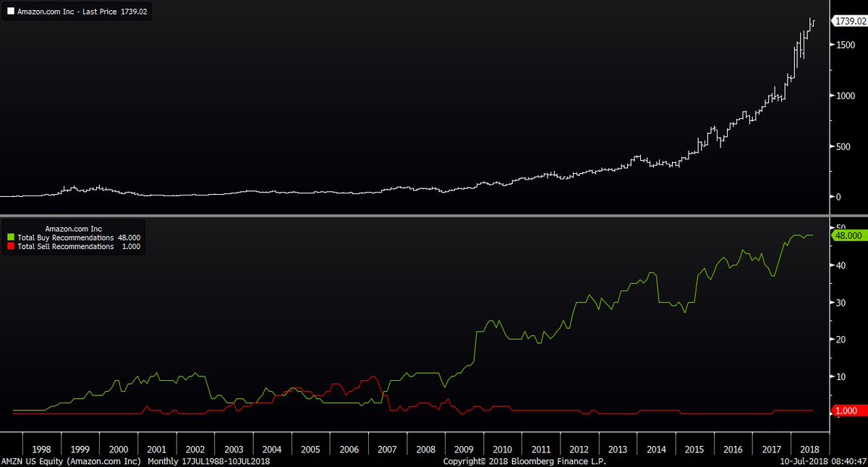Select the 'Total Sell Recommendations 1.000' legend row
The image size is (868, 467).
pyautogui.click(x=73, y=246)
